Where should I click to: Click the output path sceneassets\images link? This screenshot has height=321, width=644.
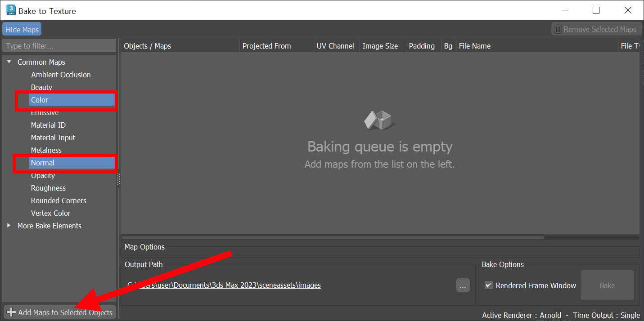click(224, 285)
